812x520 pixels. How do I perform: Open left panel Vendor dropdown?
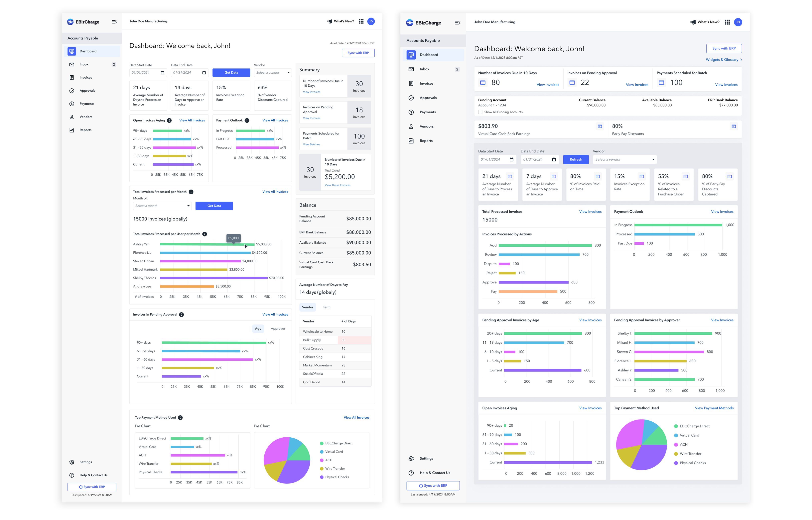(272, 73)
